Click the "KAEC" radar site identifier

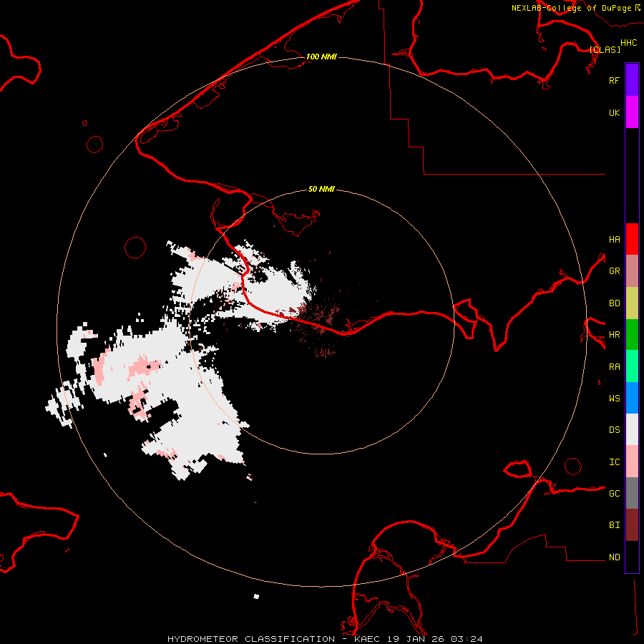point(367,639)
